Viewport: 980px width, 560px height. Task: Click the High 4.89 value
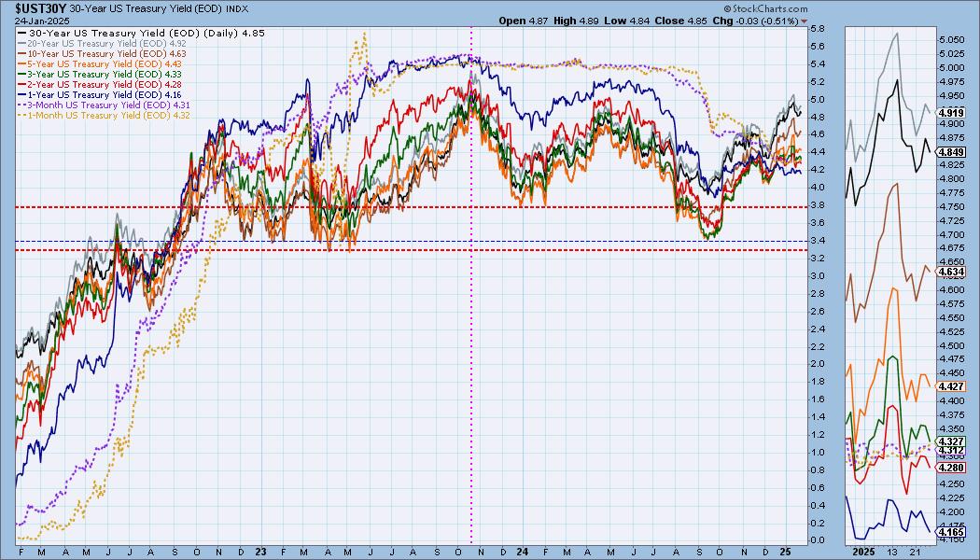pos(576,21)
